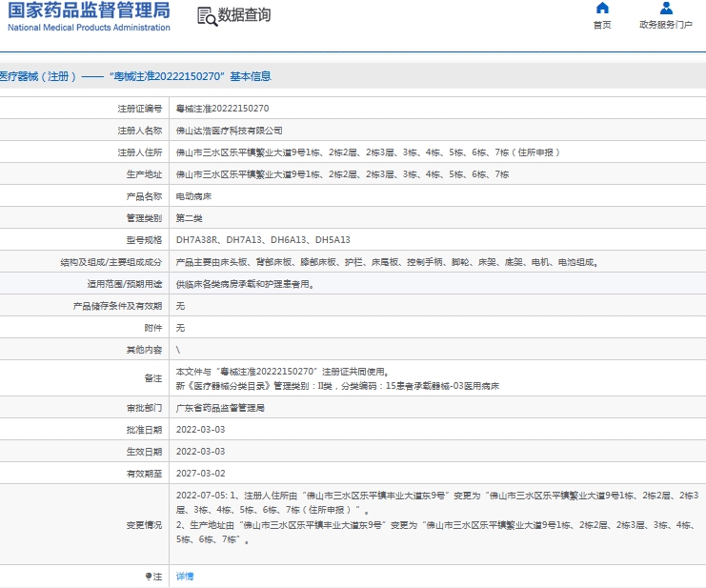Click the 注册人名称 label

(x=139, y=131)
